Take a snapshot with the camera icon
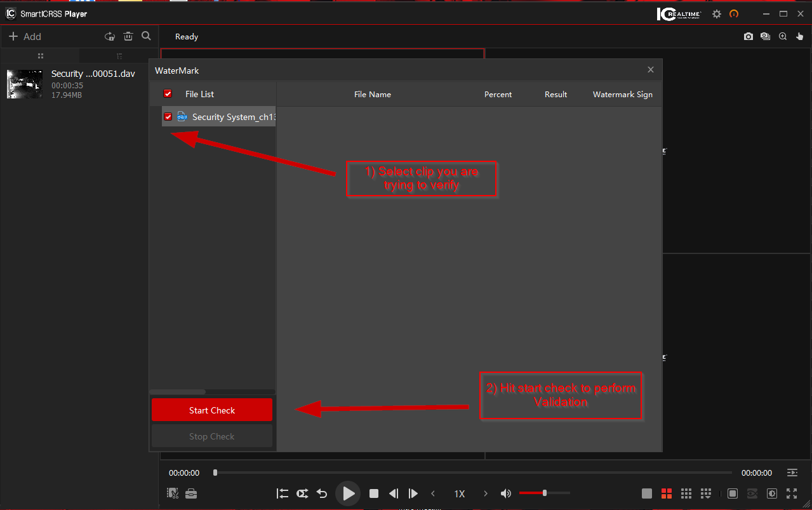This screenshot has height=510, width=812. (749, 36)
